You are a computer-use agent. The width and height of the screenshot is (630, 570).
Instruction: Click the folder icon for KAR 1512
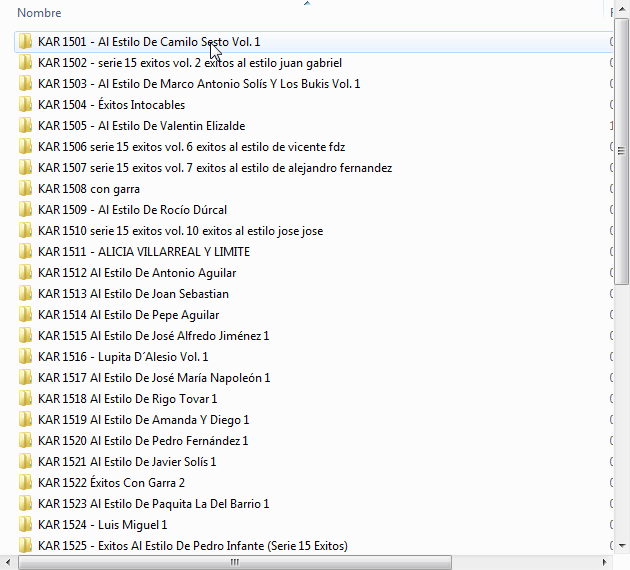click(25, 272)
